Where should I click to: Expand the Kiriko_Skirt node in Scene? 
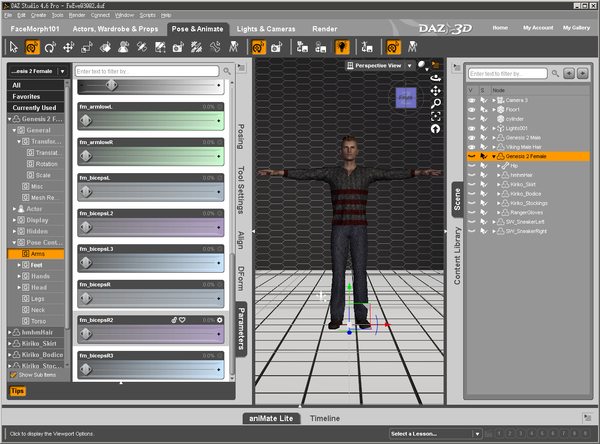(500, 184)
